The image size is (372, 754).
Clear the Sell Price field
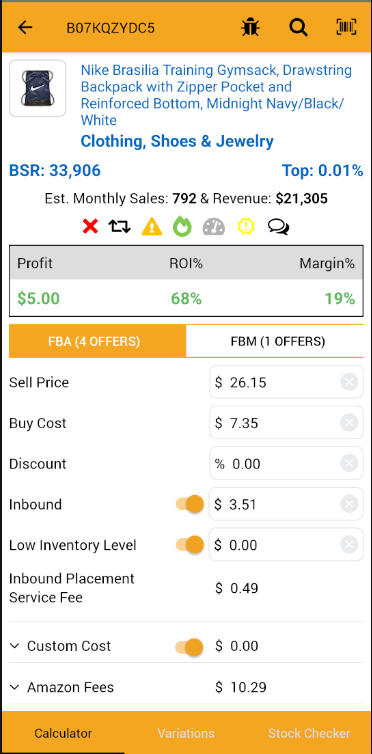click(x=349, y=382)
